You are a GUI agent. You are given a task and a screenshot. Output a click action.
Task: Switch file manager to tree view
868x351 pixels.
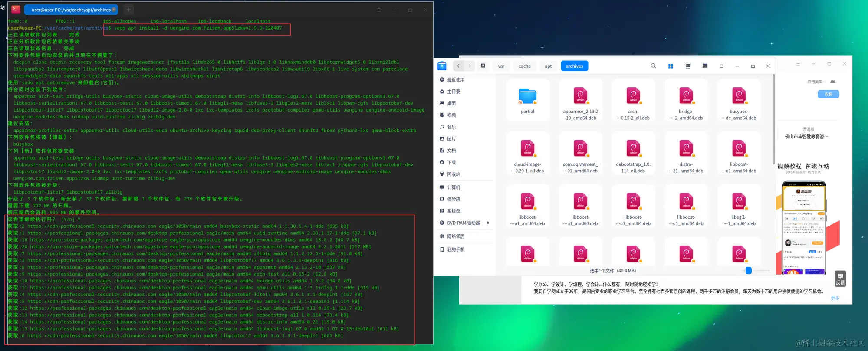point(705,66)
